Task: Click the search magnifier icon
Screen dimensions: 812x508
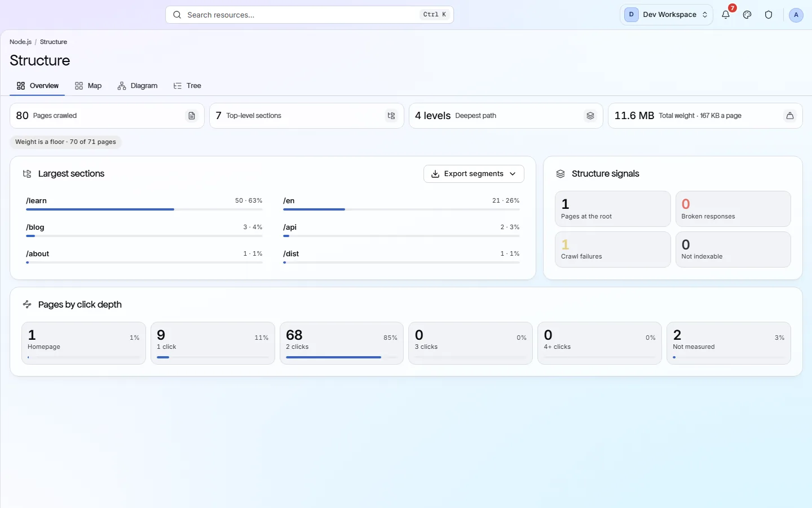Action: coord(177,15)
